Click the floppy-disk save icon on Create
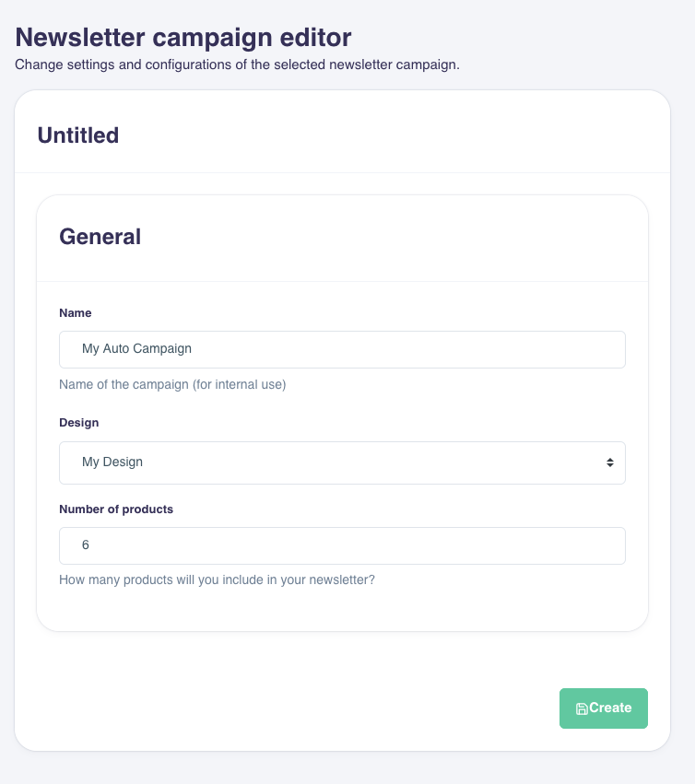695x784 pixels. click(x=582, y=708)
